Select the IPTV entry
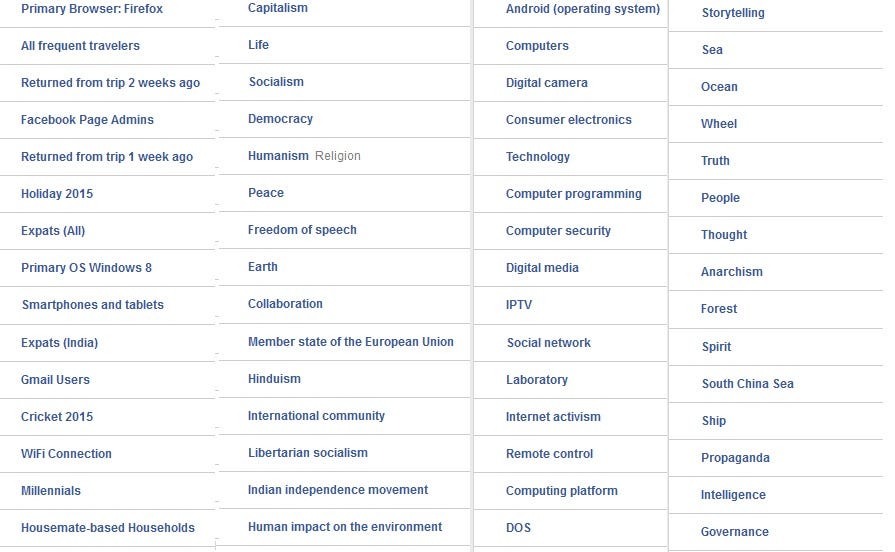 pos(519,305)
